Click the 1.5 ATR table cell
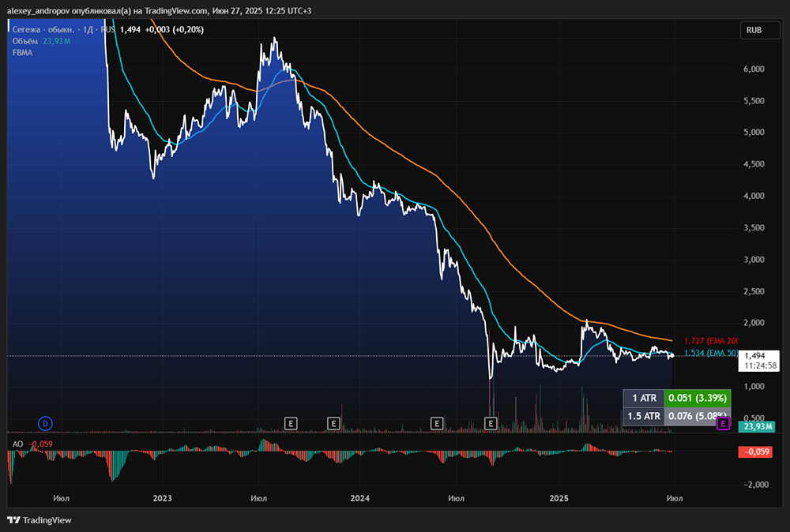Image resolution: width=790 pixels, height=532 pixels. click(x=644, y=416)
